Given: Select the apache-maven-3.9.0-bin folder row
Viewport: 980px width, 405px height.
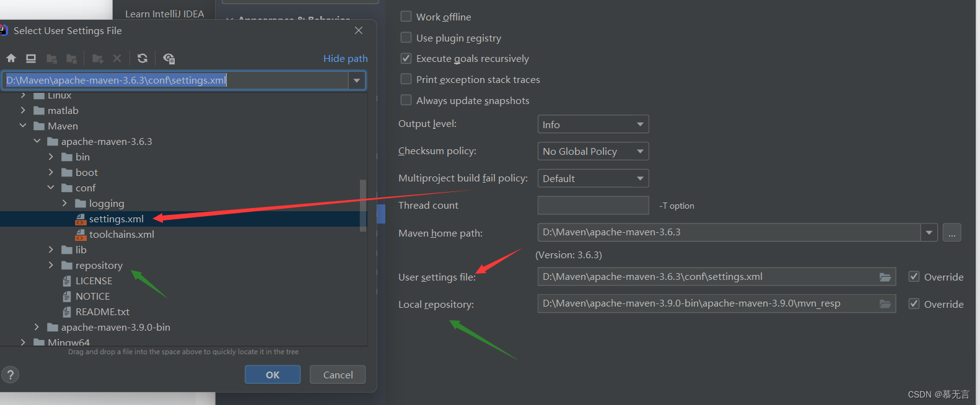Looking at the screenshot, I should [183, 327].
